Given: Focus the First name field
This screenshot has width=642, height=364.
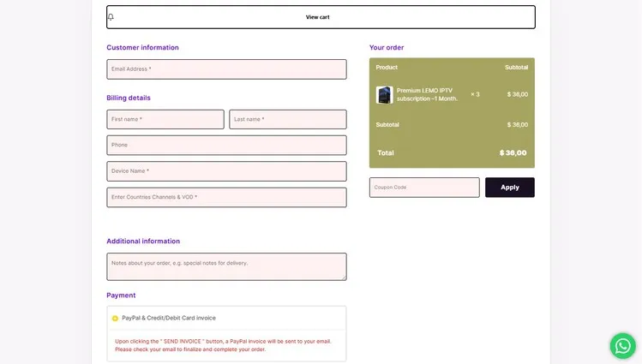Looking at the screenshot, I should pos(165,119).
